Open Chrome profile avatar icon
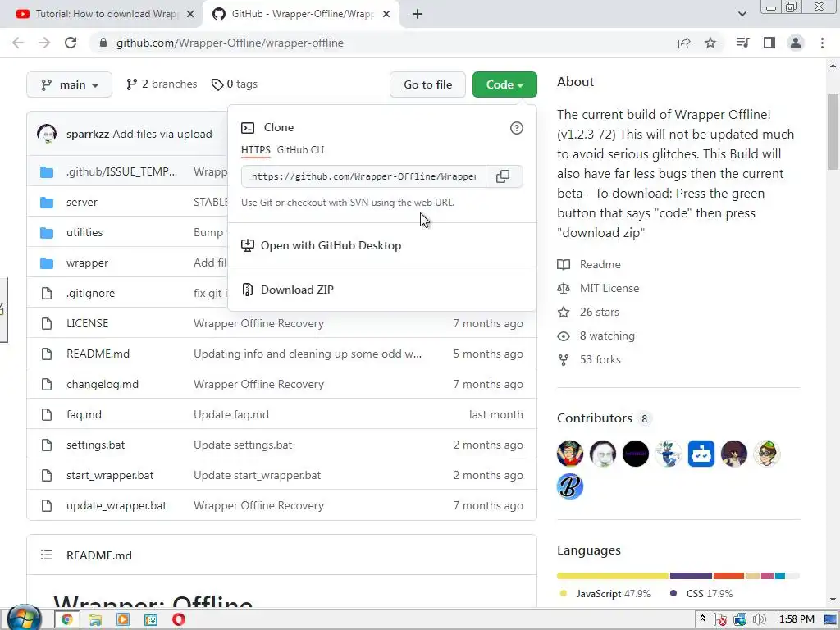Viewport: 840px width, 630px height. click(796, 43)
